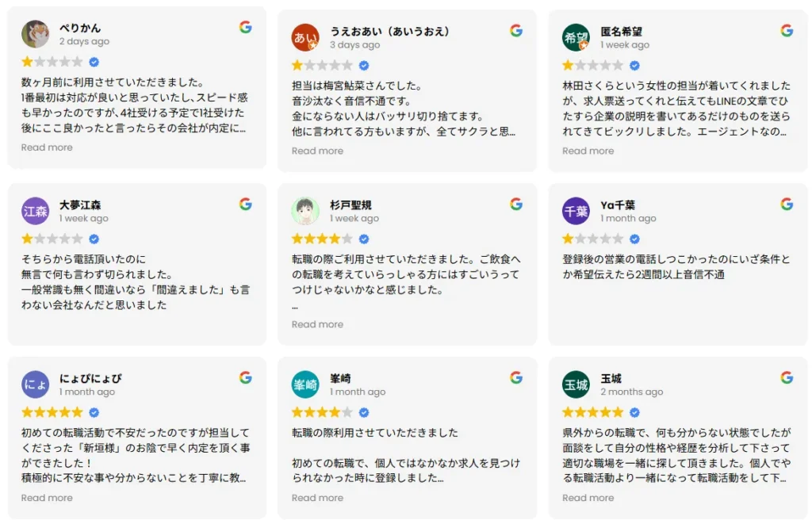Image resolution: width=812 pixels, height=524 pixels.
Task: Click the Google logo on うえおあい's review
Action: coord(516,29)
